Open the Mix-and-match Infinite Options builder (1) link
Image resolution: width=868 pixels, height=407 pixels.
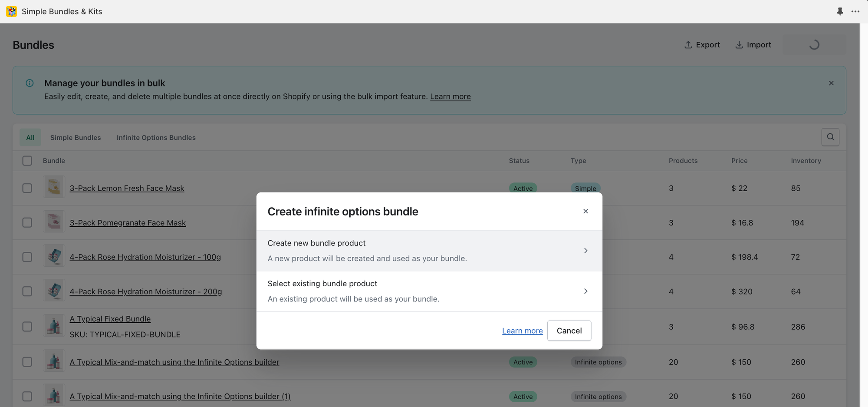[x=180, y=396]
